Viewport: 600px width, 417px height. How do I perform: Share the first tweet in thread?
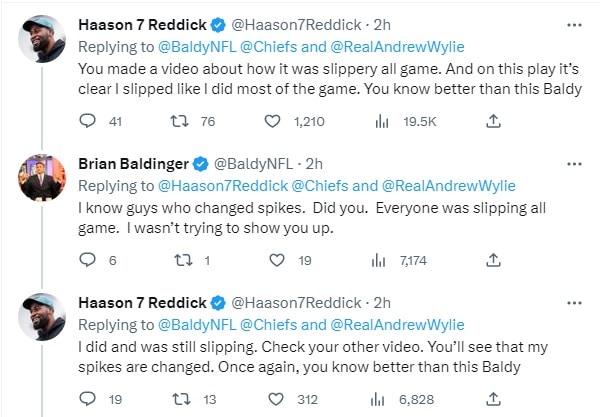click(492, 122)
